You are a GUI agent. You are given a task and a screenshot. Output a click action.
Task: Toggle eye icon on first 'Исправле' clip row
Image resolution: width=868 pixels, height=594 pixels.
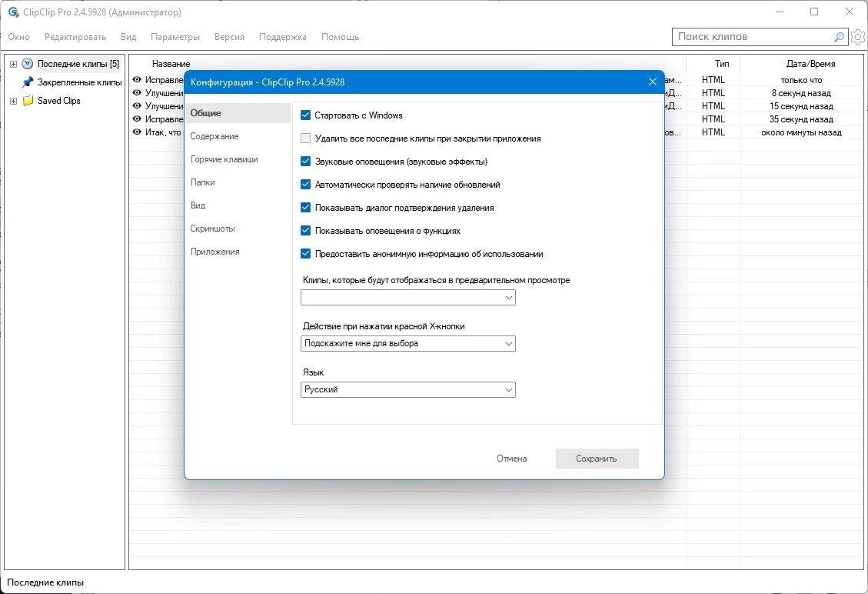pyautogui.click(x=137, y=80)
